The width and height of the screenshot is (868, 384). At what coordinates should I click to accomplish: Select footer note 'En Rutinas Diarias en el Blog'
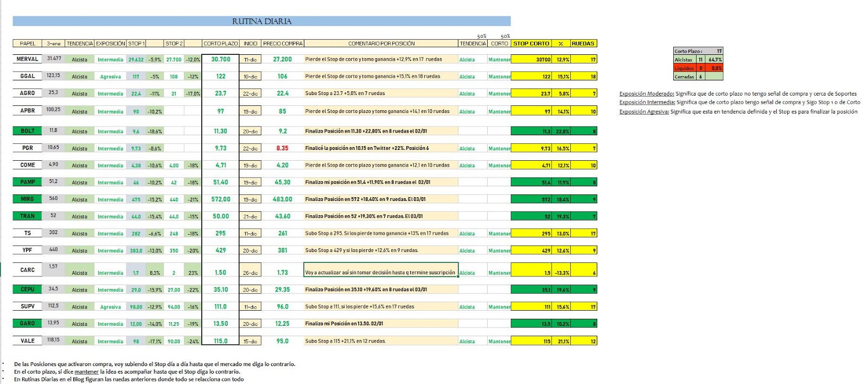129,379
